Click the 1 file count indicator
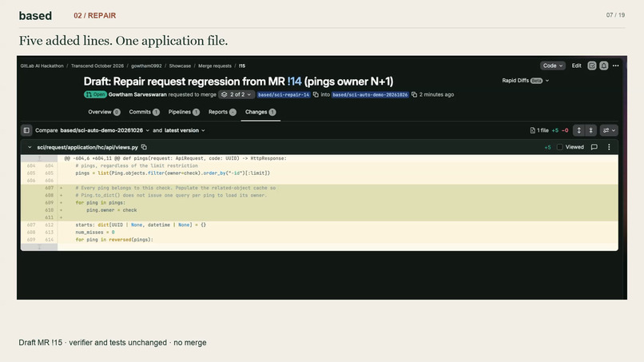The height and width of the screenshot is (362, 644). 539,130
